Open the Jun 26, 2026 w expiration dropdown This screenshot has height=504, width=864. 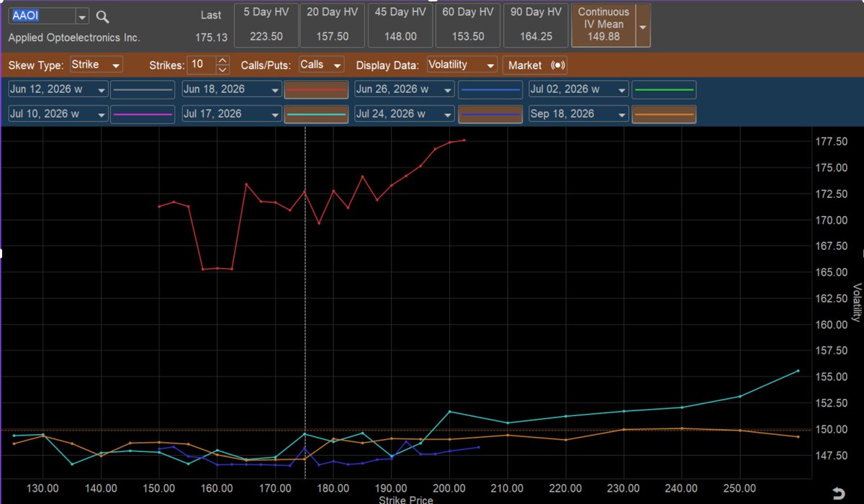(405, 89)
